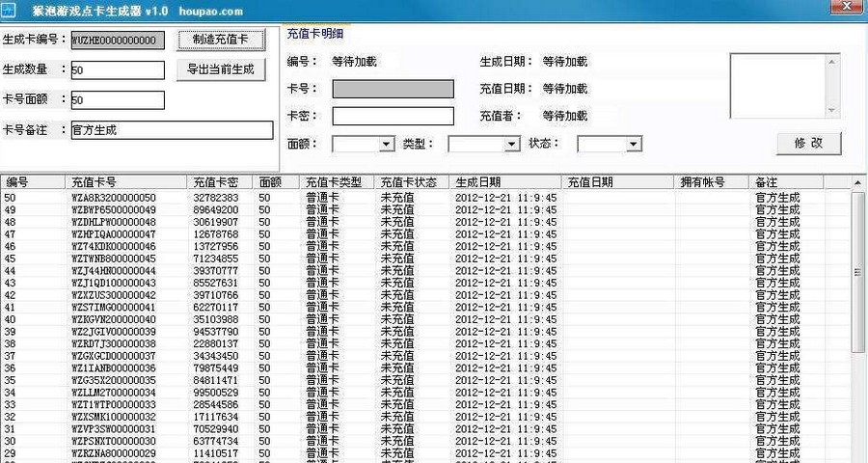The image size is (868, 463).
Task: Click the 生成数量 input field
Action: point(118,70)
